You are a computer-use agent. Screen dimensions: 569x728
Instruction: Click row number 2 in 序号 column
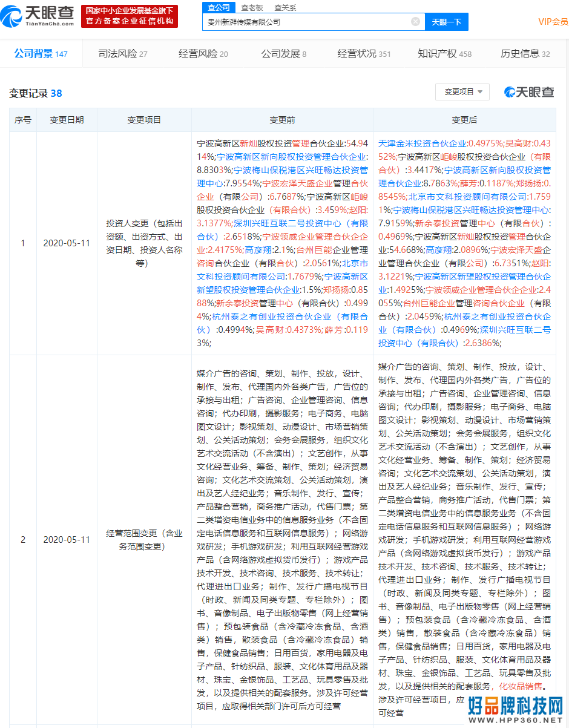[x=23, y=540]
